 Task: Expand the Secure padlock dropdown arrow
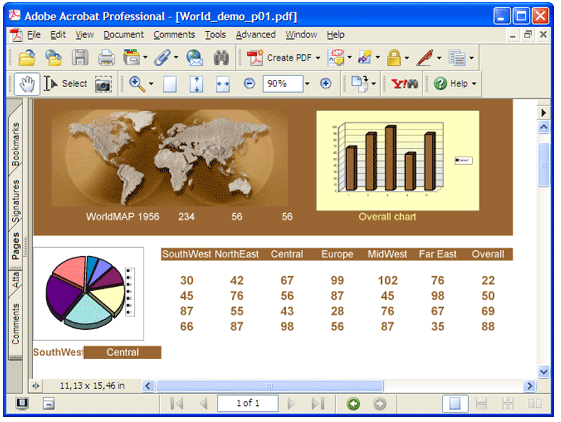point(407,58)
